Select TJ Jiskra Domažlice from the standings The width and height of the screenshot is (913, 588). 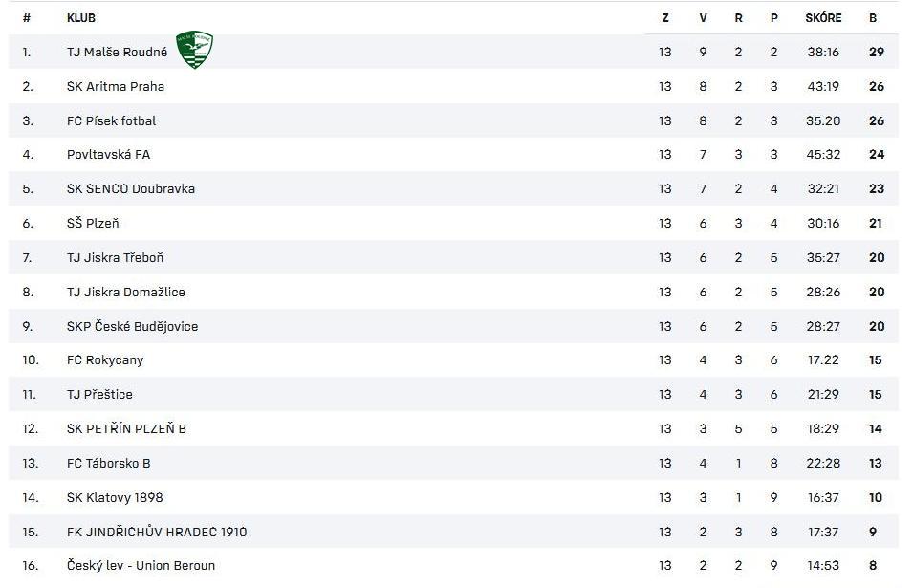coord(125,292)
